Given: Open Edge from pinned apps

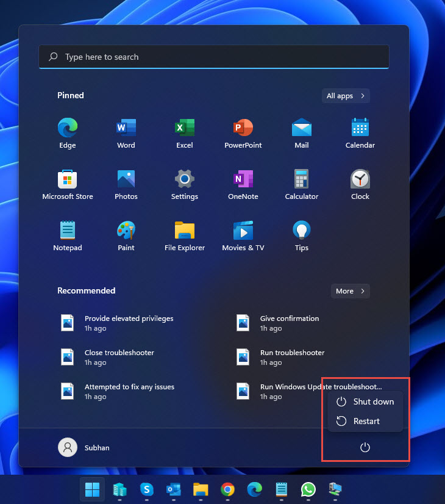Looking at the screenshot, I should [68, 133].
